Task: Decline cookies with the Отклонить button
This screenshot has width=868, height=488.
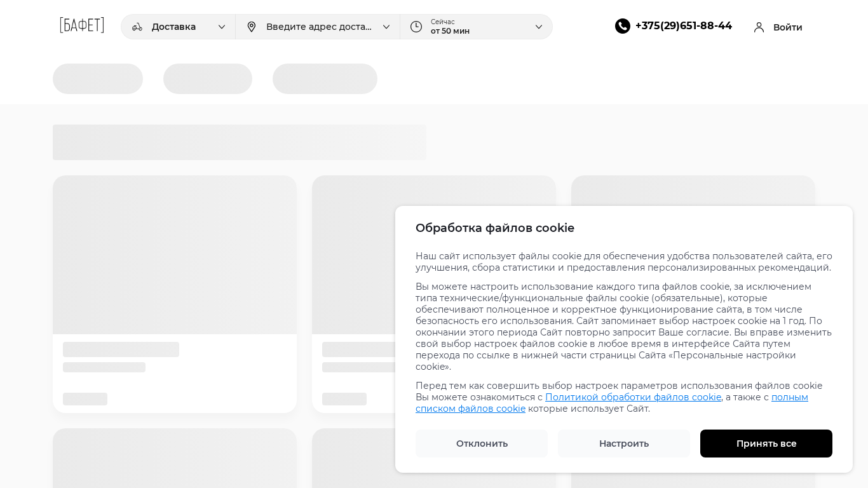Action: 482,444
